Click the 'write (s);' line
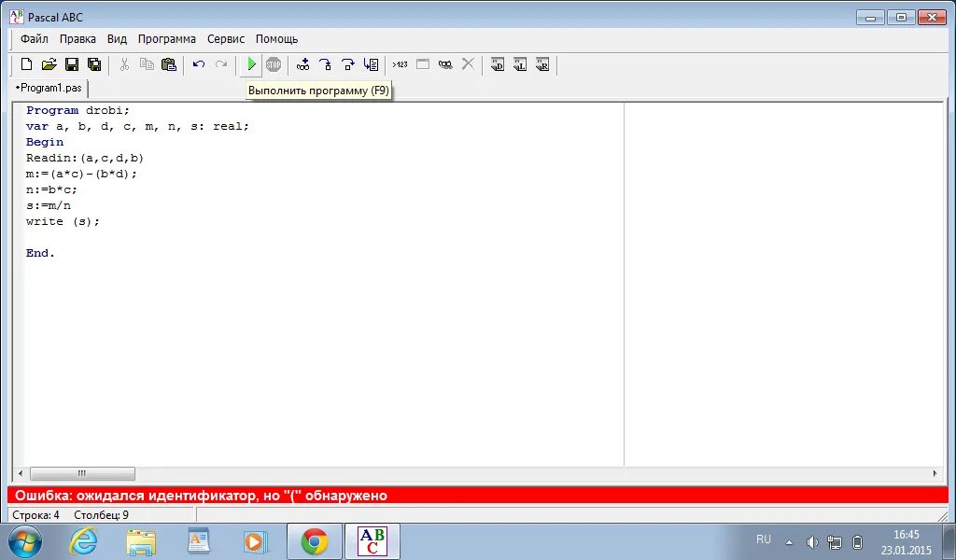 (x=63, y=221)
